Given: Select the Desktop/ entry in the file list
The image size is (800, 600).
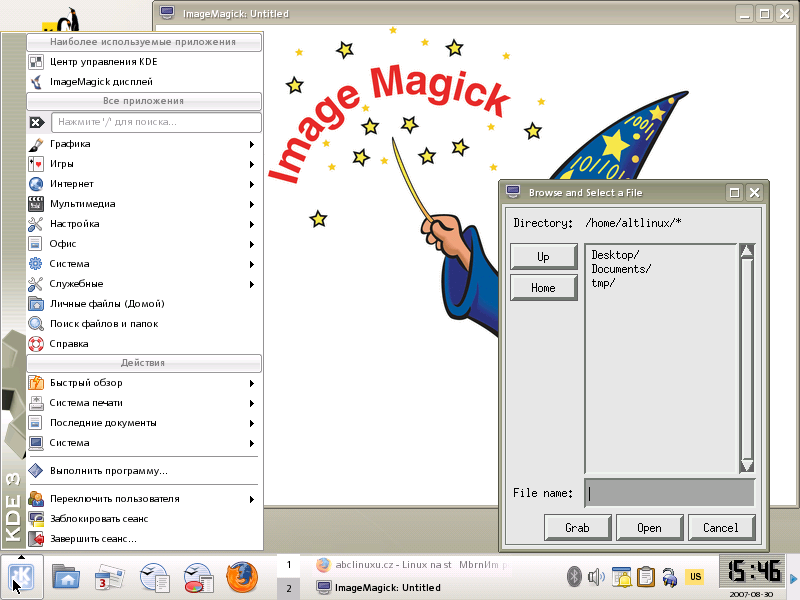Looking at the screenshot, I should coord(615,255).
